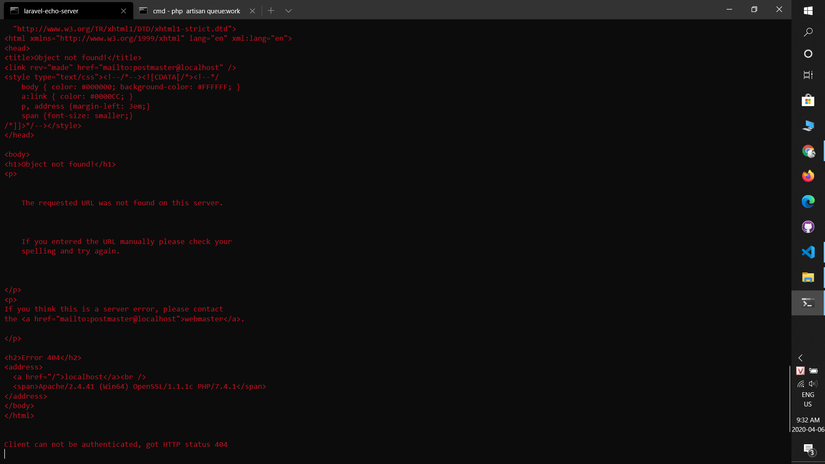Check the battery status tray icon
This screenshot has height=464, width=825.
point(813,371)
